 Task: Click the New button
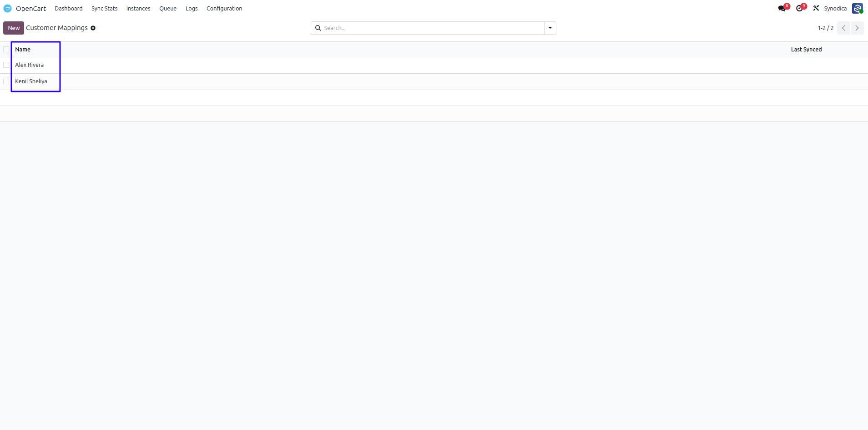(14, 28)
